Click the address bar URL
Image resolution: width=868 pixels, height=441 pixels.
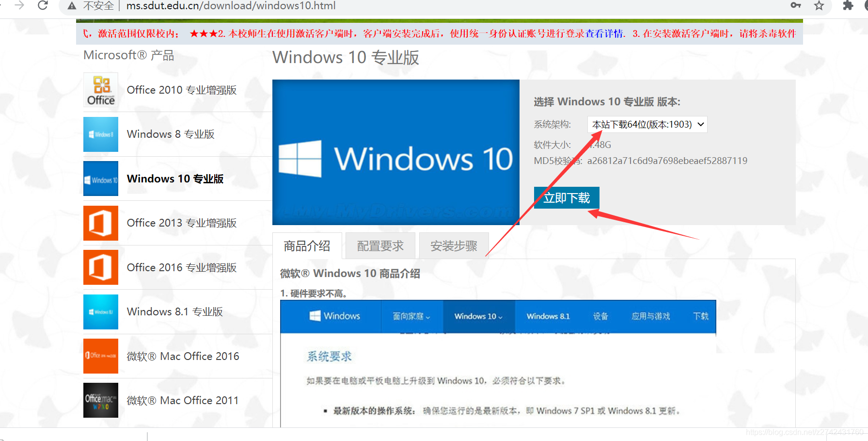point(231,6)
